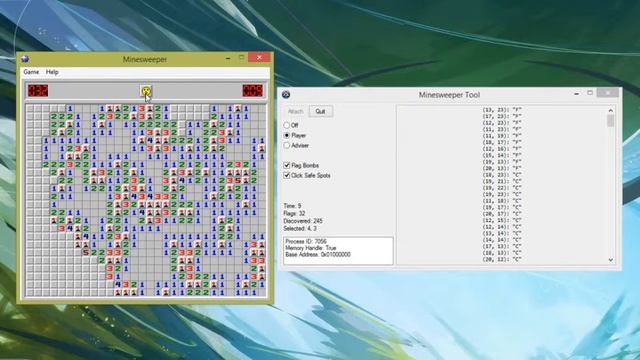Maximize the Minesweeper window
The height and width of the screenshot is (360, 640).
tap(241, 58)
